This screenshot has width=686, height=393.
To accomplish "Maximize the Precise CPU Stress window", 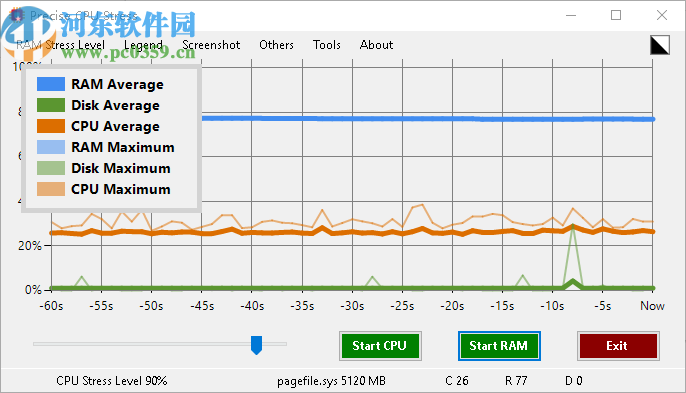I will 616,15.
